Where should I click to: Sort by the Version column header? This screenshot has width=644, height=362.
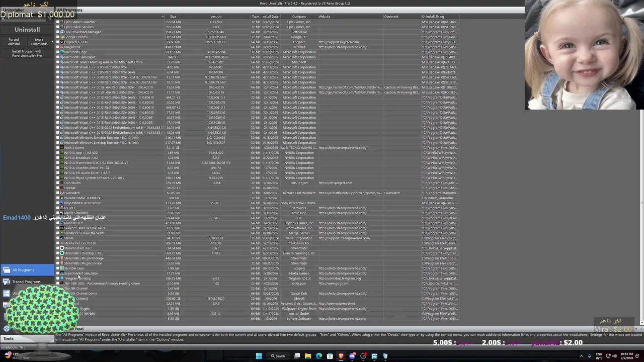216,17
